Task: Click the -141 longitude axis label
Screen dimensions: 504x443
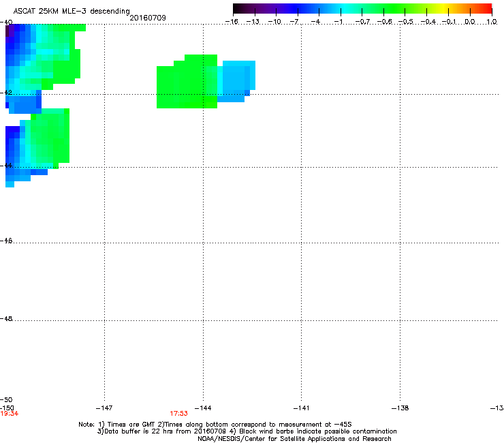Action: click(301, 408)
